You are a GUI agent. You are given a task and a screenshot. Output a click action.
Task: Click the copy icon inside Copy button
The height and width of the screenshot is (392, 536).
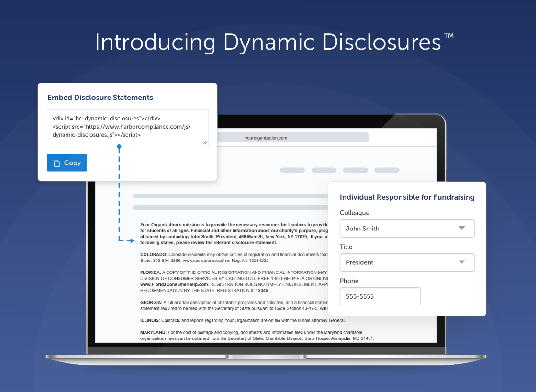[x=56, y=163]
